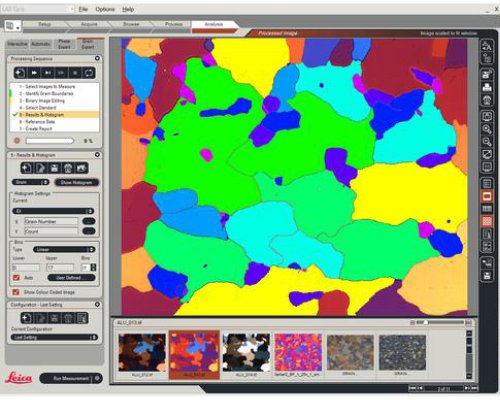Click the Show Histogram button
This screenshot has width=500, height=400.
click(x=77, y=182)
